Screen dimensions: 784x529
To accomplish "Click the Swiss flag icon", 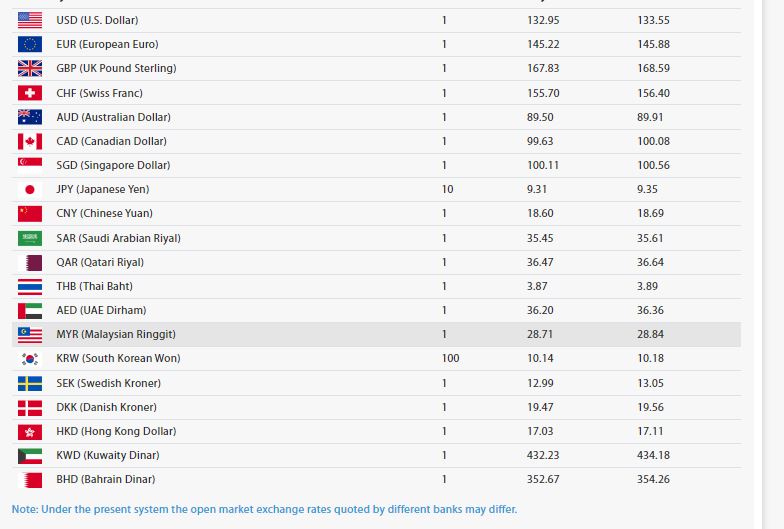I will (30, 93).
